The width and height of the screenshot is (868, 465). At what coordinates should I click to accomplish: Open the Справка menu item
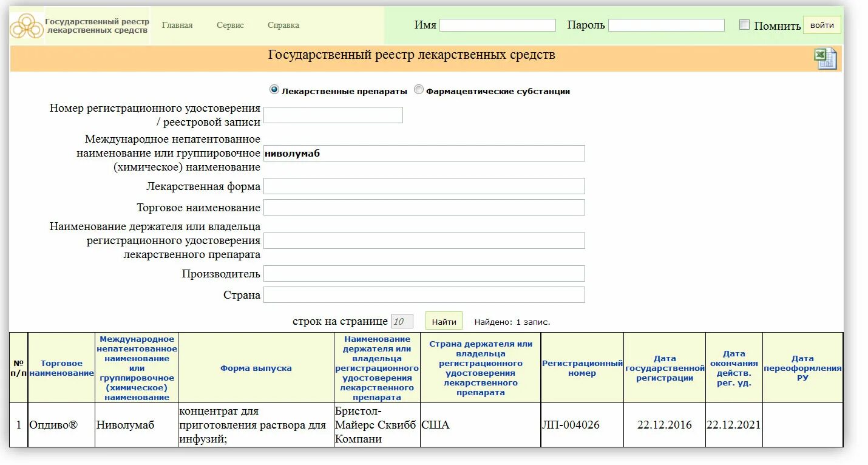[x=283, y=25]
